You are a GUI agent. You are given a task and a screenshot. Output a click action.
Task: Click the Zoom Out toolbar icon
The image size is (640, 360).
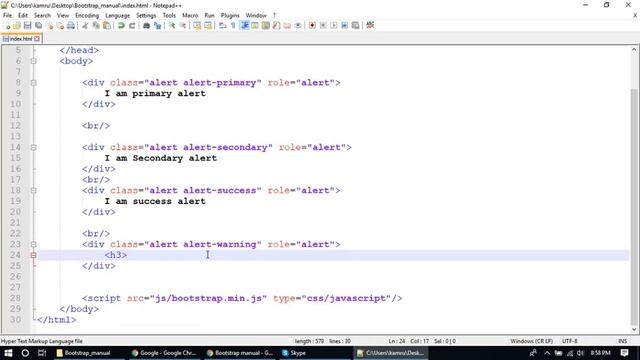point(182,25)
